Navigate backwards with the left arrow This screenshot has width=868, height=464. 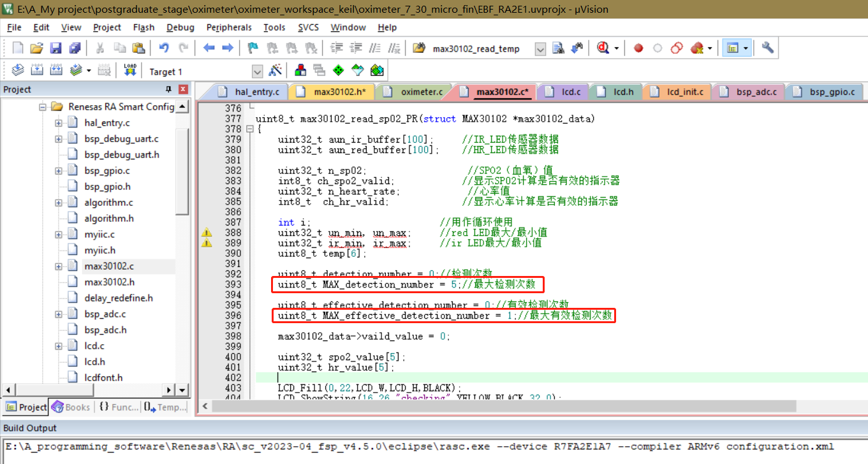(x=209, y=48)
